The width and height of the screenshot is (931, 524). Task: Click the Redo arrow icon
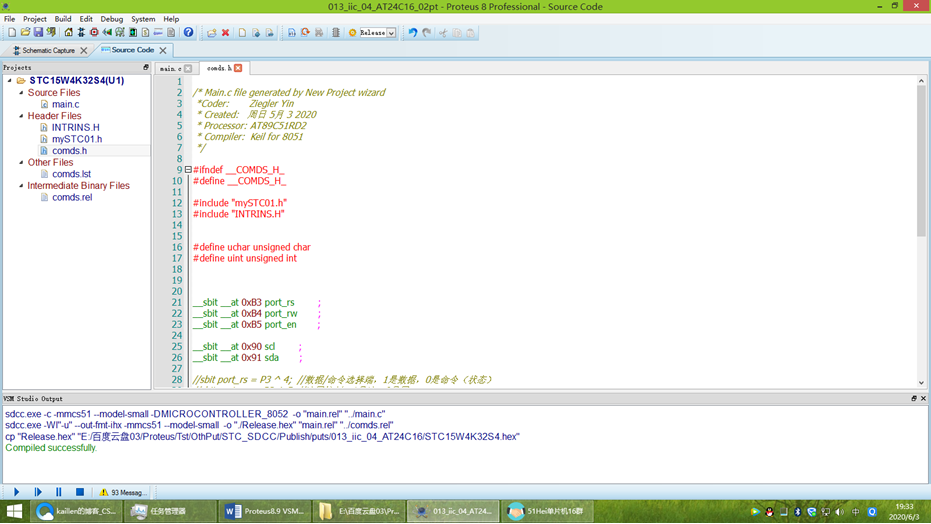point(426,33)
